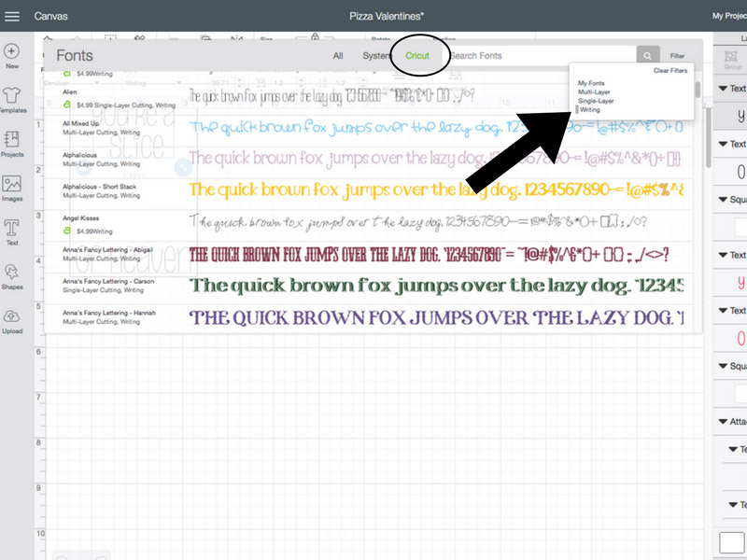Image resolution: width=747 pixels, height=560 pixels.
Task: Toggle the Single-Layer filter
Action: coord(596,101)
